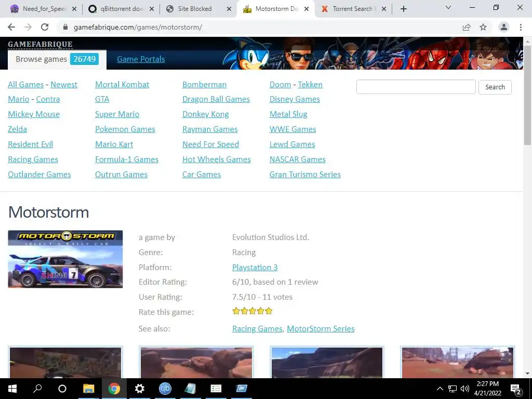The height and width of the screenshot is (399, 532).
Task: Share this page via share icon
Action: tap(467, 27)
